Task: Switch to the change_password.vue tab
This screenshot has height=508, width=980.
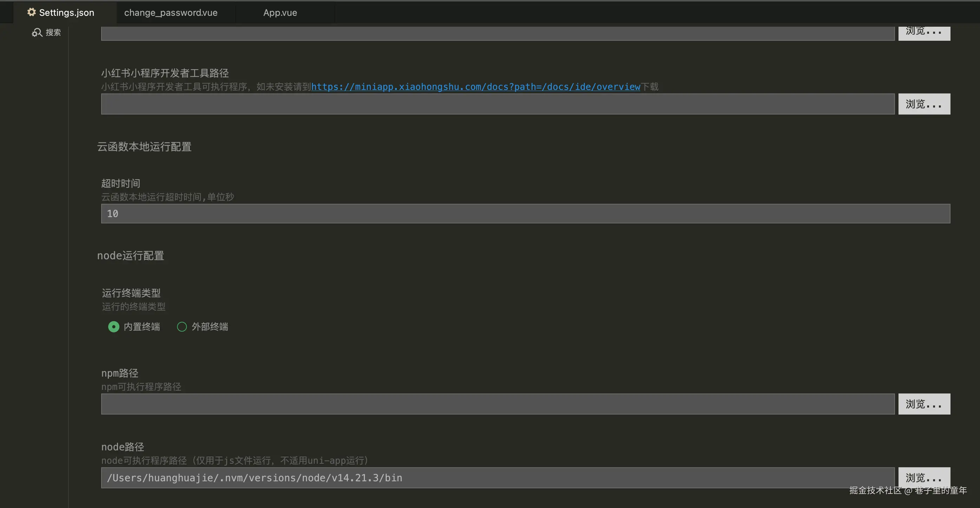Action: coord(171,13)
